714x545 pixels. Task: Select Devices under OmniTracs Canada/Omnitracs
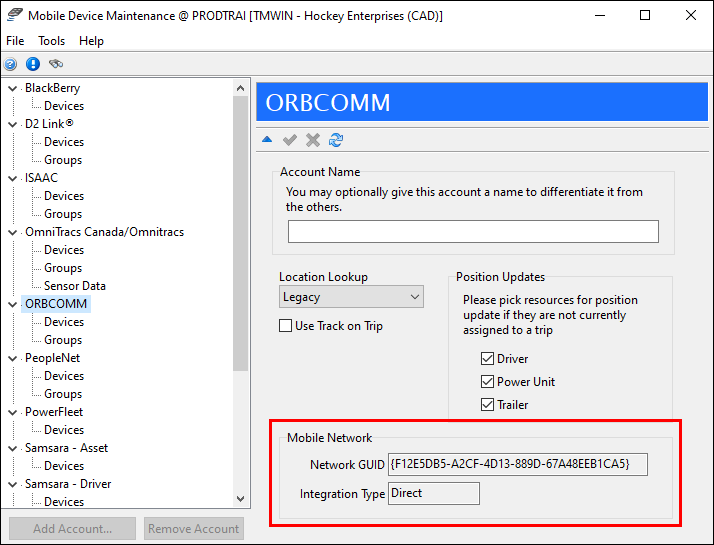[64, 250]
